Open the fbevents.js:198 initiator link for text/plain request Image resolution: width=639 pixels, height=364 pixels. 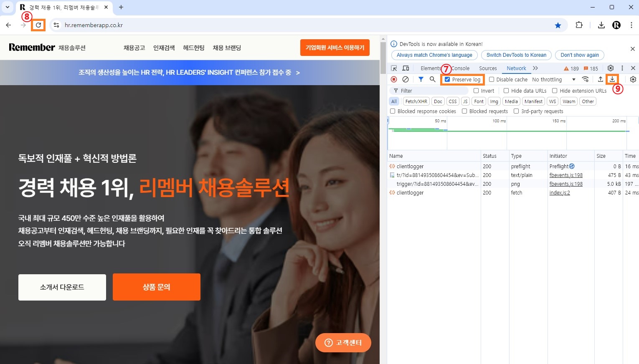tap(566, 175)
